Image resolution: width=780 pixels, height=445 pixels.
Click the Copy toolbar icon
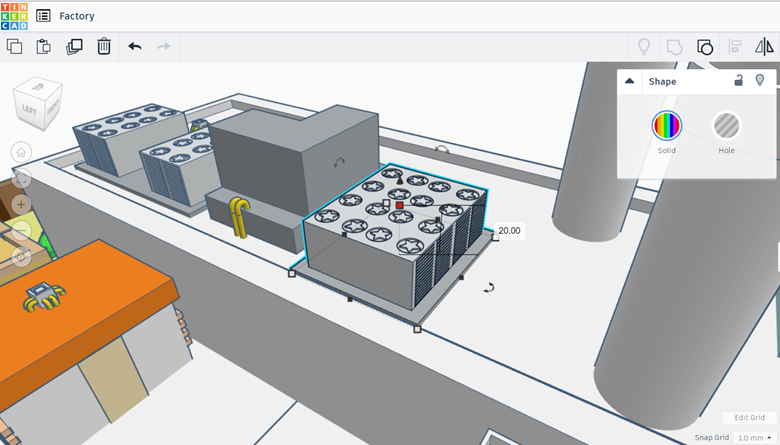point(14,46)
